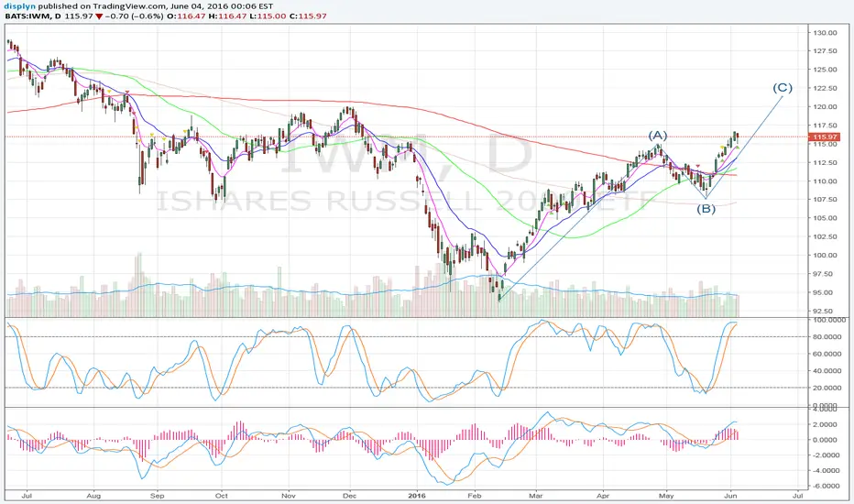Click the H:116.47 high value
Screen dimensions: 854x504
point(226,16)
